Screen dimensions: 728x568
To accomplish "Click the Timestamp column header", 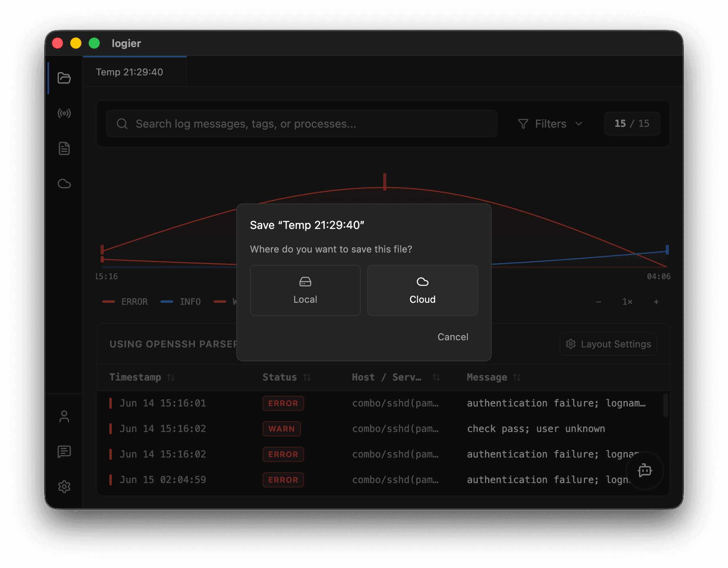I will pos(135,377).
